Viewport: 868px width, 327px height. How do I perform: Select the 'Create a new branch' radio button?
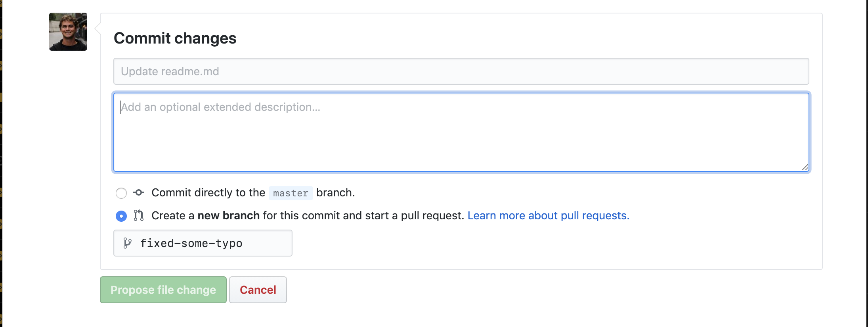point(121,216)
